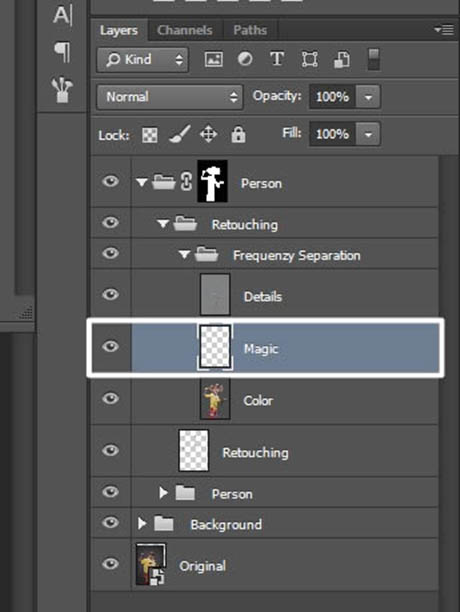Lock image pixels brush icon

(x=179, y=134)
